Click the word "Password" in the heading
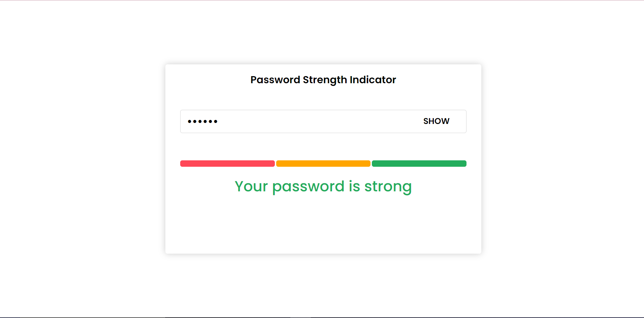644x318 pixels. pos(275,80)
